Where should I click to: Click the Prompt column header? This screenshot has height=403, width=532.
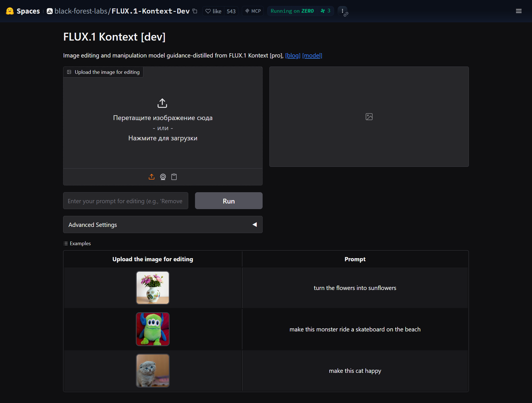[355, 259]
